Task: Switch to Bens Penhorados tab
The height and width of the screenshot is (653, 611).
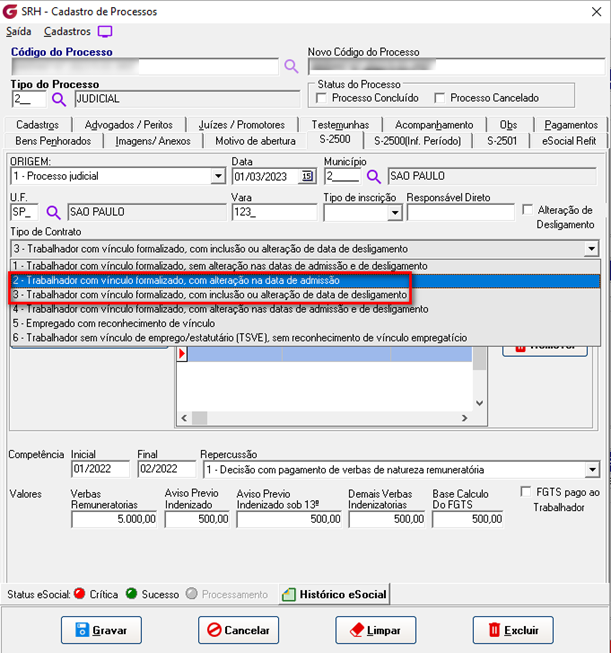Action: point(53,141)
